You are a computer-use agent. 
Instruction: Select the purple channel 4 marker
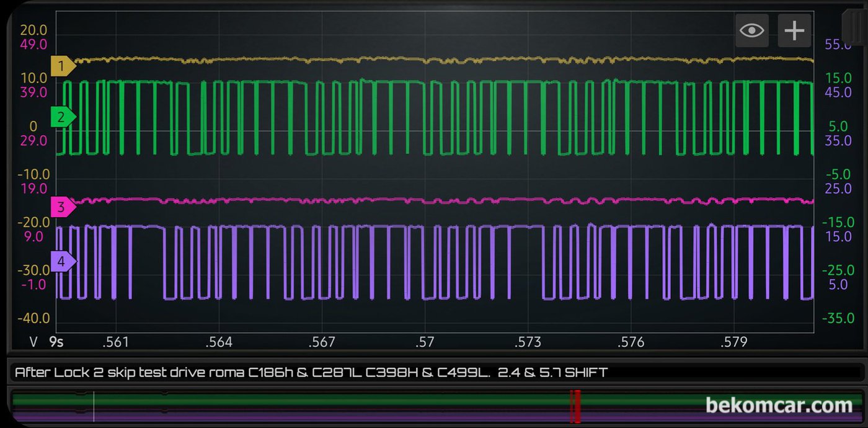coord(63,262)
